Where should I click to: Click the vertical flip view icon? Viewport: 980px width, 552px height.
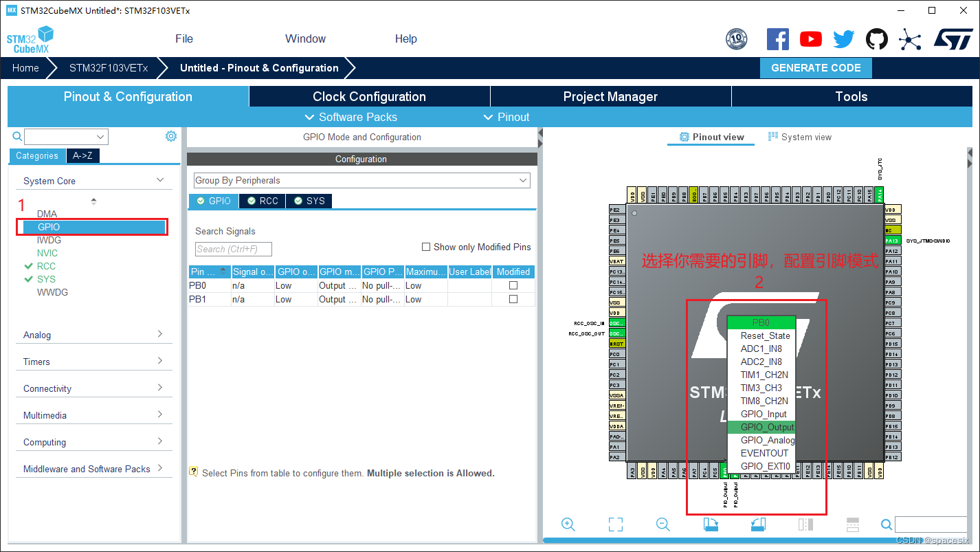pos(805,525)
